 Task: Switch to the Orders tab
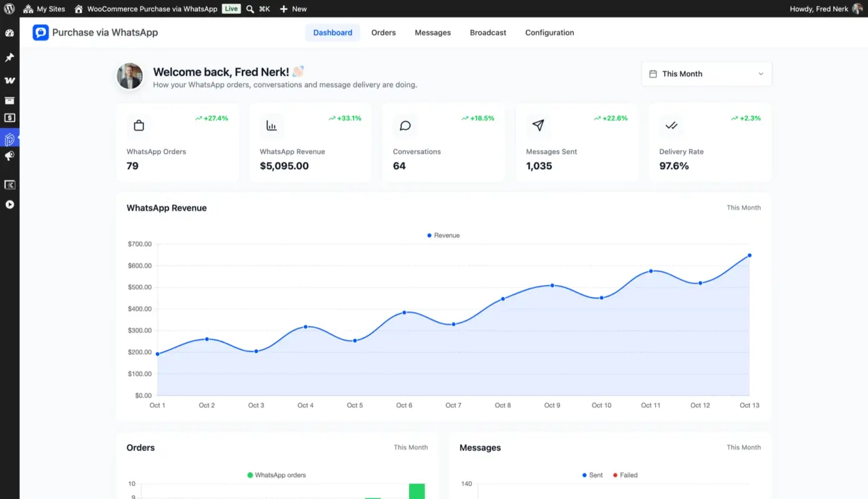tap(383, 32)
